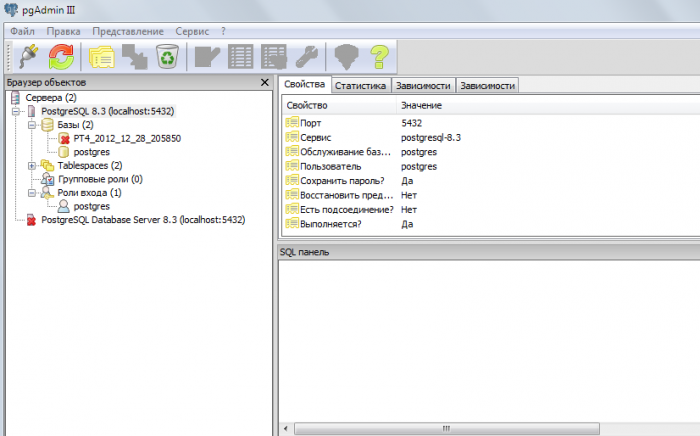The height and width of the screenshot is (436, 700).
Task: Open the Сервис menu
Action: pos(192,31)
